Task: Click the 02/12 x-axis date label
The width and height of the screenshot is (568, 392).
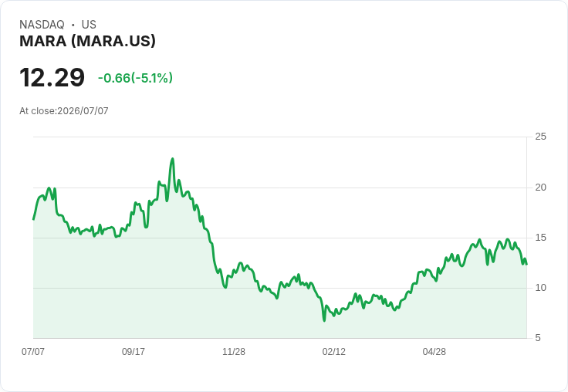Action: click(334, 351)
